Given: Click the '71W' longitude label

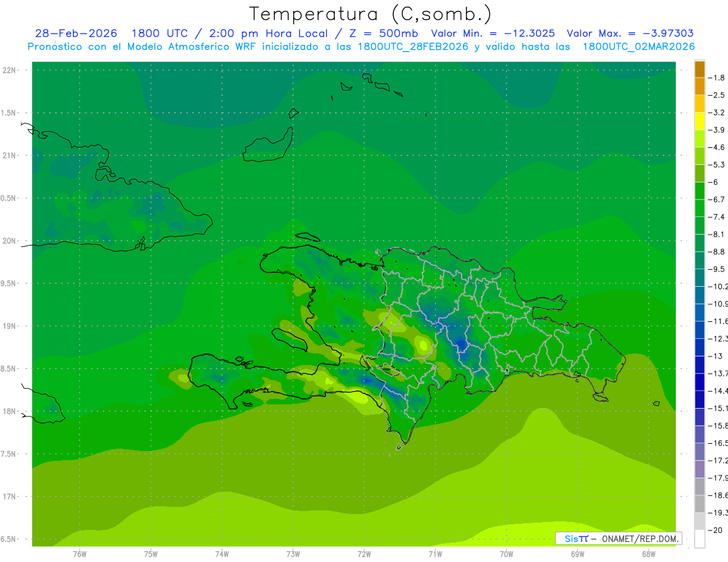Looking at the screenshot, I should tap(435, 554).
